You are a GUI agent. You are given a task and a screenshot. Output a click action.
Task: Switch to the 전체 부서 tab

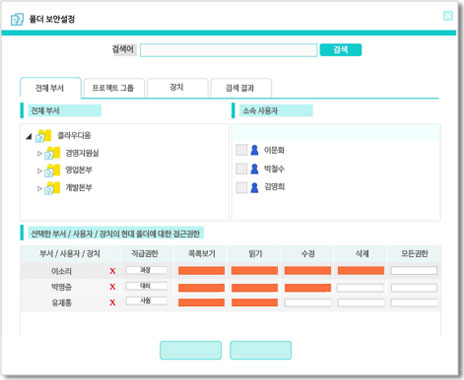[x=50, y=88]
